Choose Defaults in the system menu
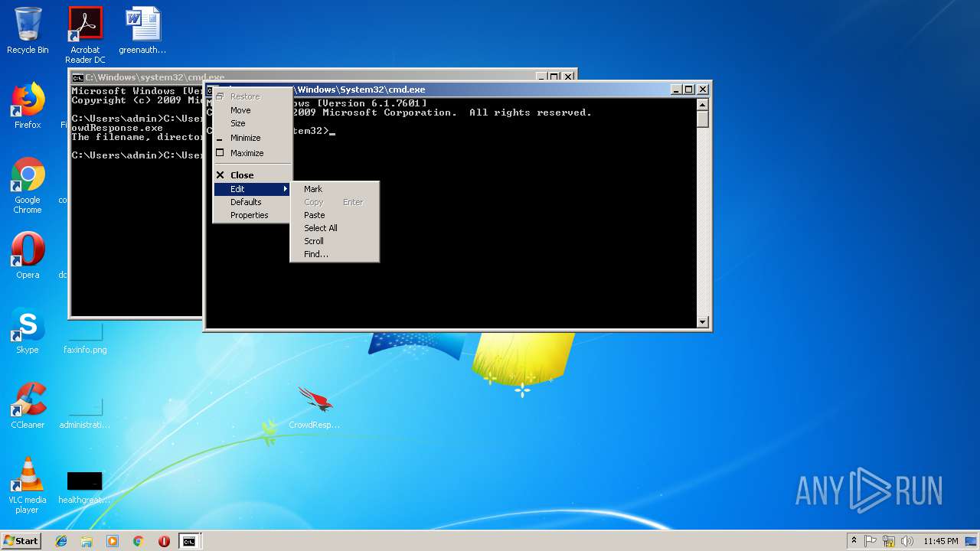The image size is (980, 551). pyautogui.click(x=252, y=202)
